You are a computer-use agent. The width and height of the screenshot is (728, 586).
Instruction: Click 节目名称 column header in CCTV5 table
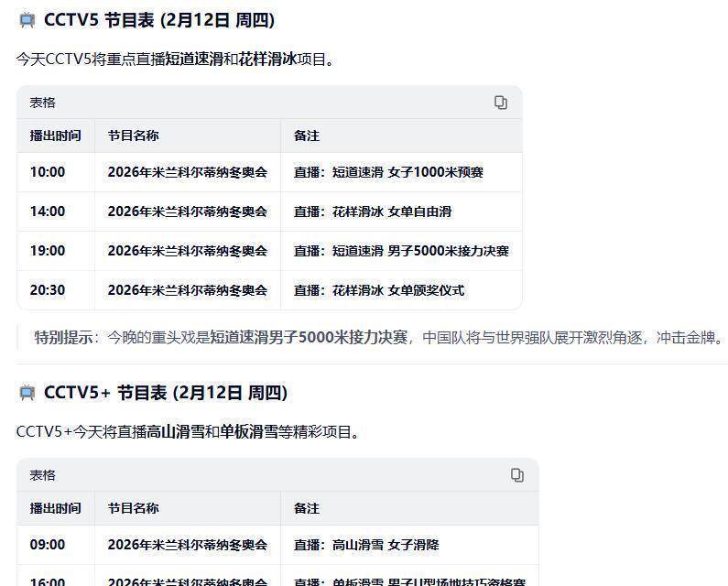click(x=133, y=136)
